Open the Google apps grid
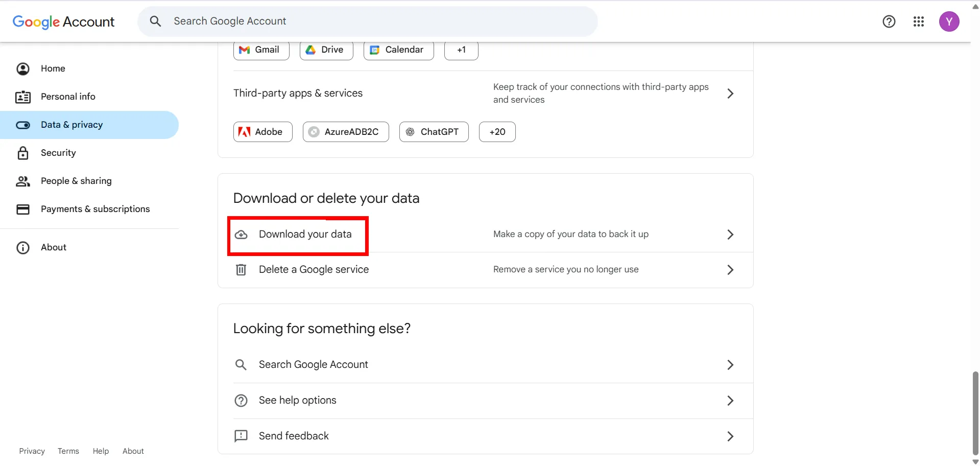Viewport: 980px width, 466px height. [x=918, y=21]
